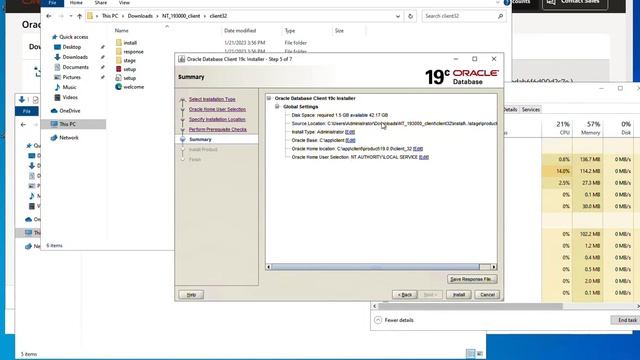Edit the Install Type setting
Image resolution: width=640 pixels, height=360 pixels.
point(350,132)
